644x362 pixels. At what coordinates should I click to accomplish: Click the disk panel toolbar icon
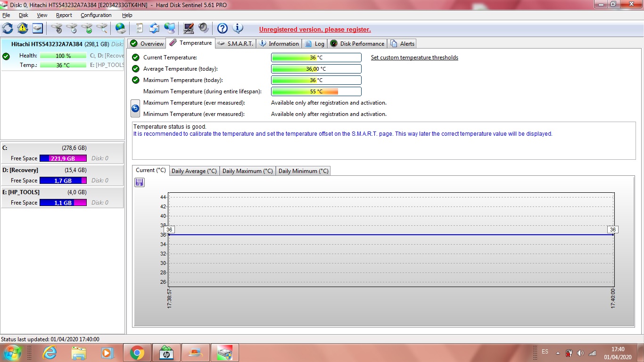[38, 28]
